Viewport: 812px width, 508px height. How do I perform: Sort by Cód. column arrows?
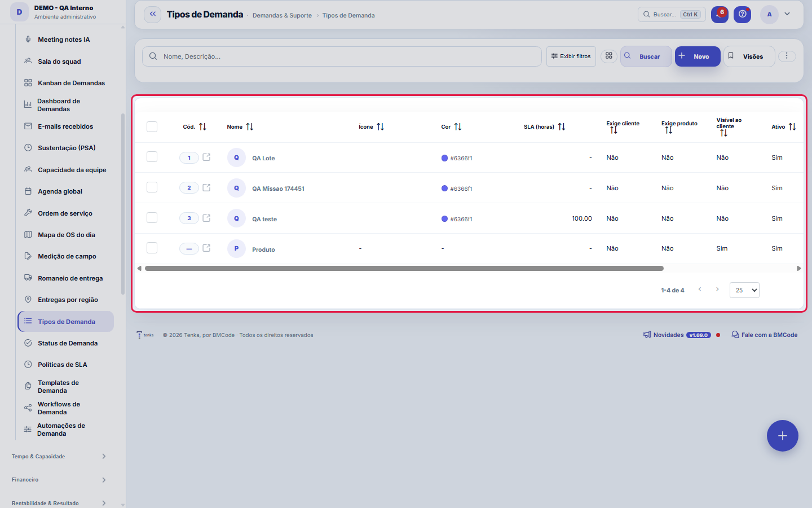click(202, 127)
